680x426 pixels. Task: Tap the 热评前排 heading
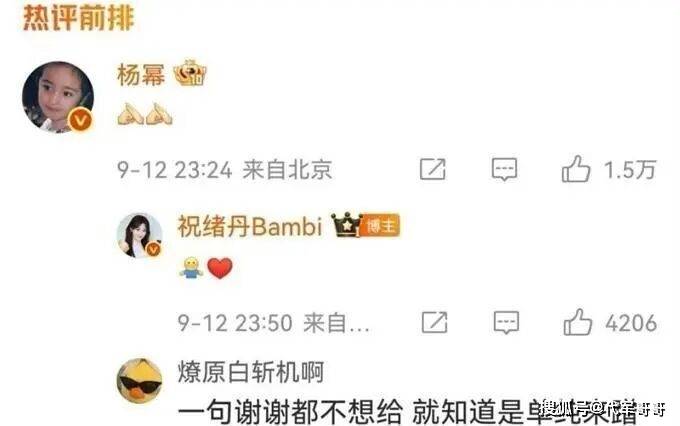point(78,17)
